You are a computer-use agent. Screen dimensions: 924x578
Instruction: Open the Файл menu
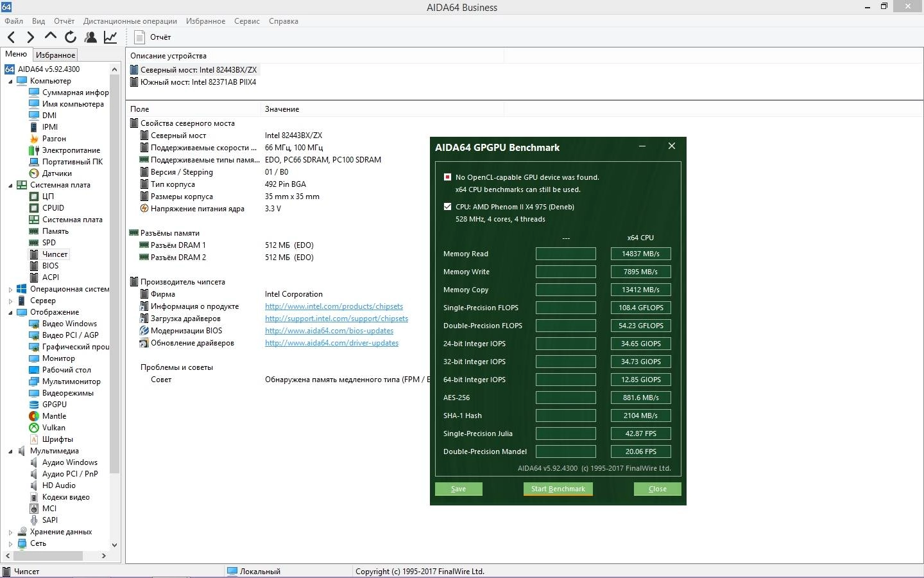[13, 21]
